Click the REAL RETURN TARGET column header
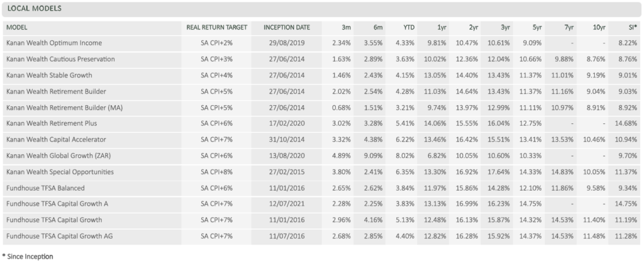This screenshot has width=644, height=263. click(217, 28)
